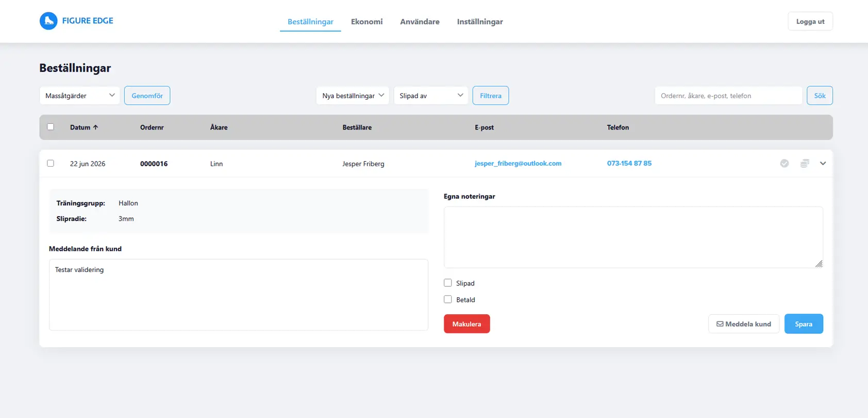Click the Slipradie value 3mm
Image resolution: width=868 pixels, height=418 pixels.
(x=126, y=219)
